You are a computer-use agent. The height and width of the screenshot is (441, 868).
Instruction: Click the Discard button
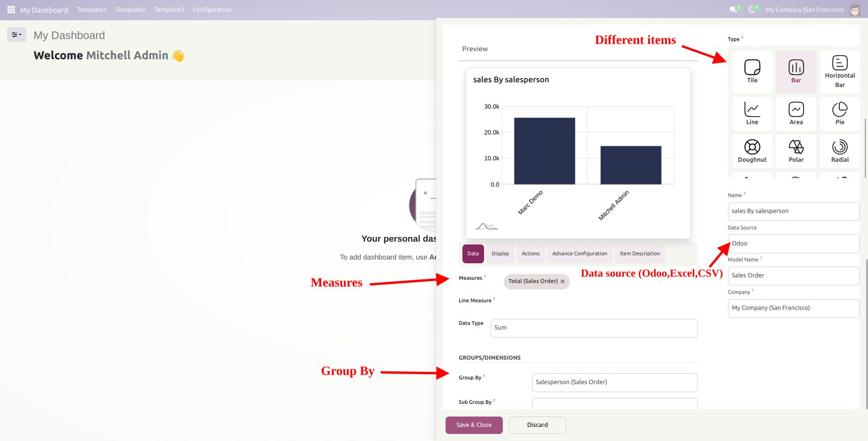coord(537,425)
